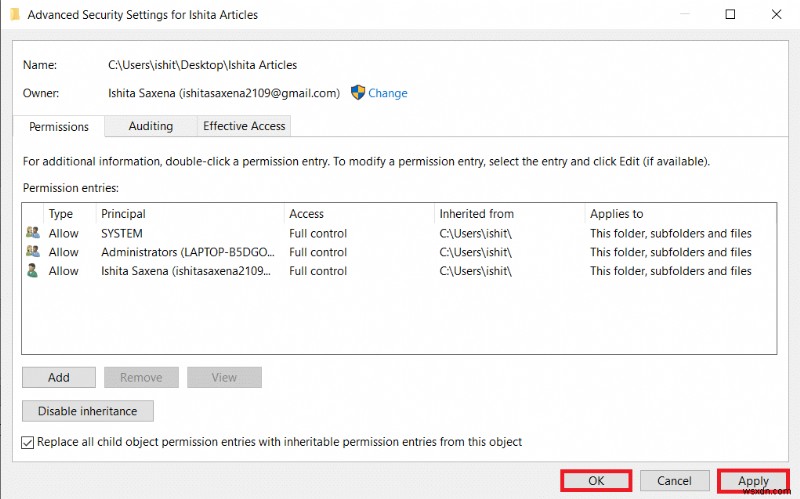Click the SYSTEM group icon in the list
Screen dimensions: 800x499
pos(33,233)
